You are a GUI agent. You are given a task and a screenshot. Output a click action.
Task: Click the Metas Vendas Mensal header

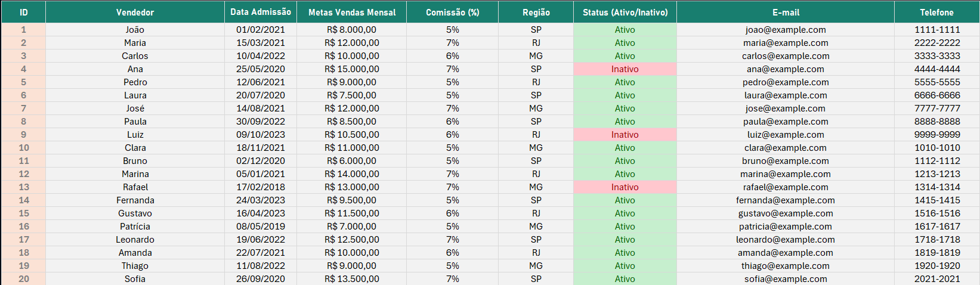(352, 12)
